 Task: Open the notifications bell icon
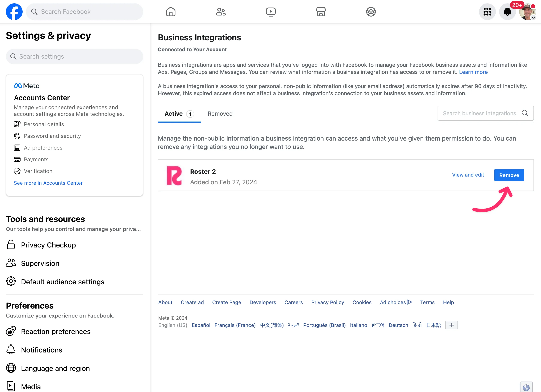coord(507,12)
